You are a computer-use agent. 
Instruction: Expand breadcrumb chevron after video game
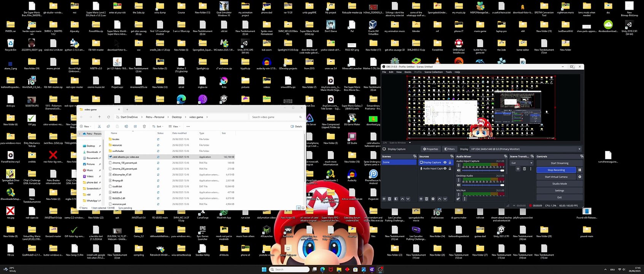[207, 117]
